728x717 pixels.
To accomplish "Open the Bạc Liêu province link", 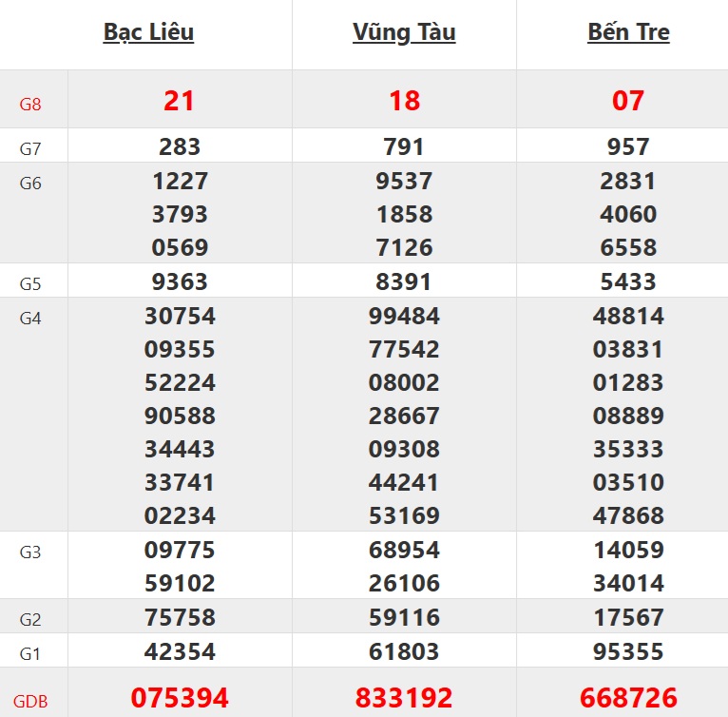I will (148, 32).
